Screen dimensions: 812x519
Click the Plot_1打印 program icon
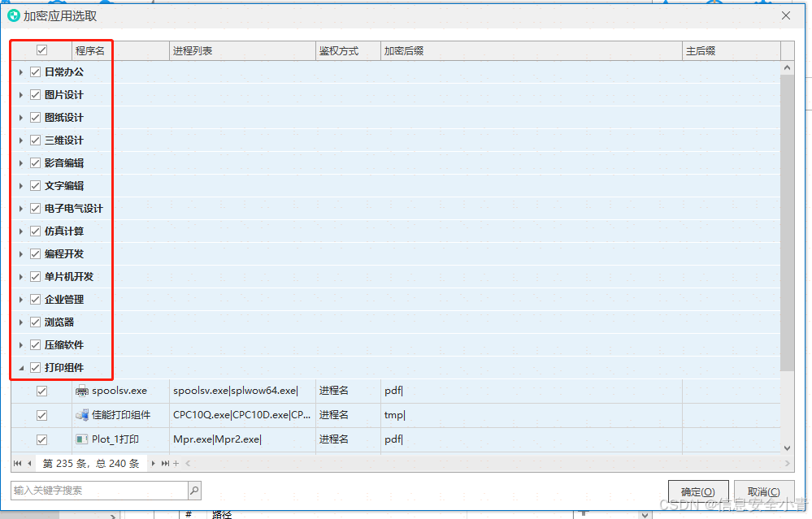pos(82,439)
